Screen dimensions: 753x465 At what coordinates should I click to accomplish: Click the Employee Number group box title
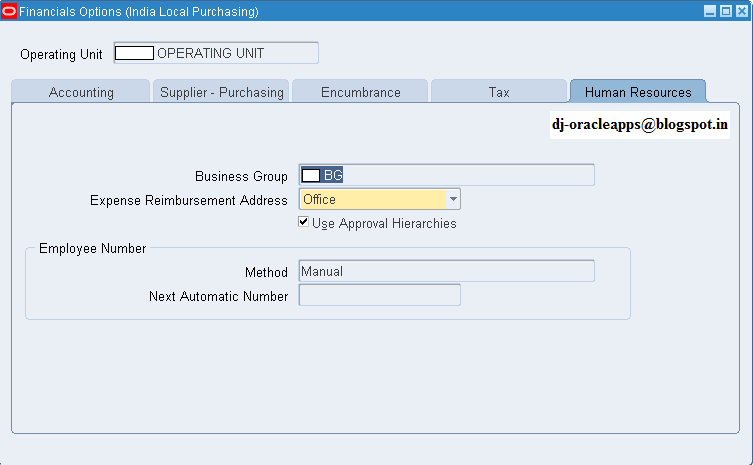[x=92, y=248]
